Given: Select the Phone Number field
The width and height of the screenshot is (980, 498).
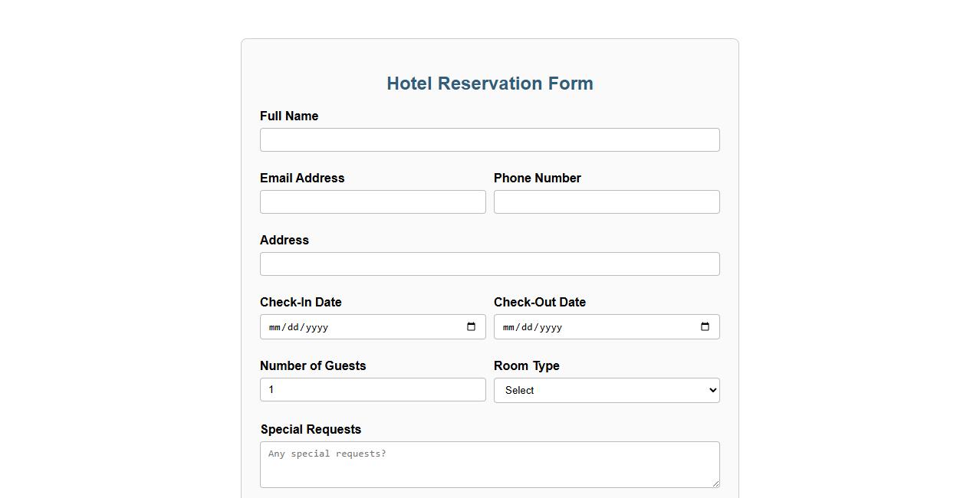Looking at the screenshot, I should coord(607,201).
